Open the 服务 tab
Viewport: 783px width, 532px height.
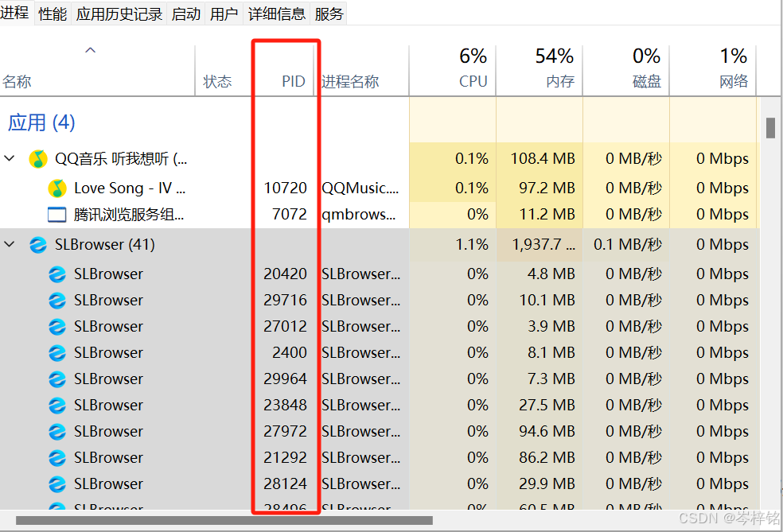click(329, 14)
